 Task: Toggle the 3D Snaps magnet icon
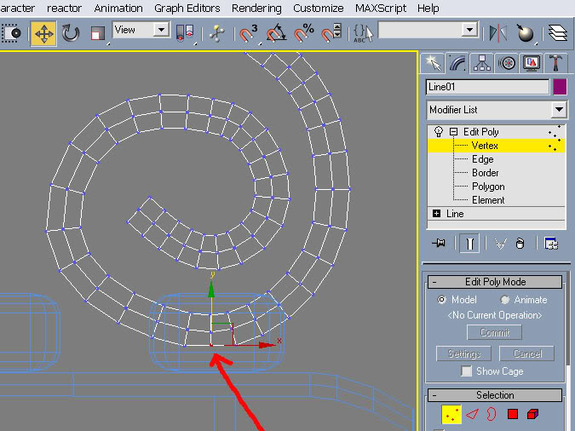tap(249, 33)
